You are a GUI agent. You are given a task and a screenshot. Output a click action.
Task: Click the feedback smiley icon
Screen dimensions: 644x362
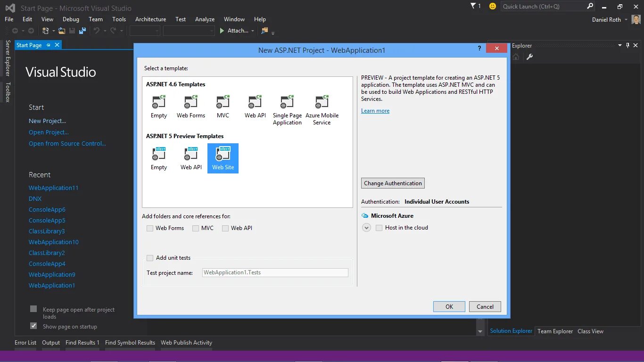click(x=493, y=6)
